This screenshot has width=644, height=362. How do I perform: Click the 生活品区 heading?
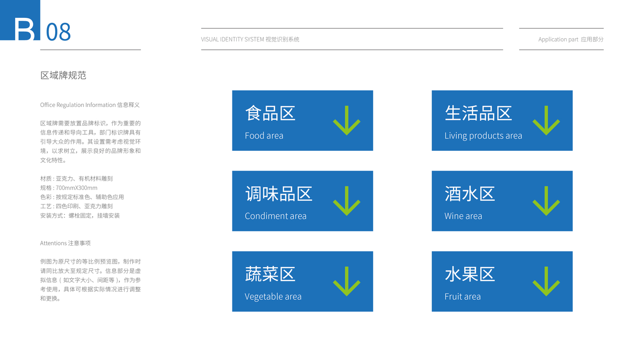tap(478, 114)
